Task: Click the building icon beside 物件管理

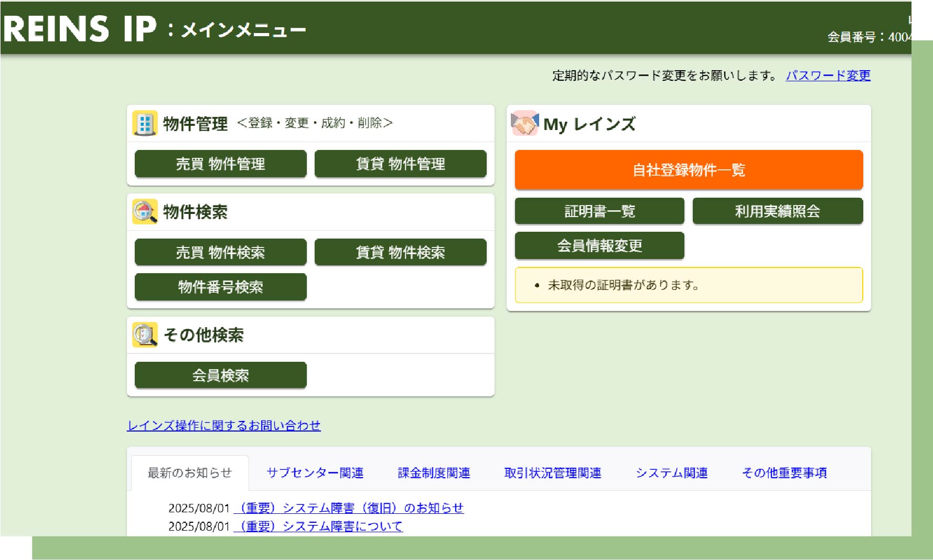Action: click(144, 124)
